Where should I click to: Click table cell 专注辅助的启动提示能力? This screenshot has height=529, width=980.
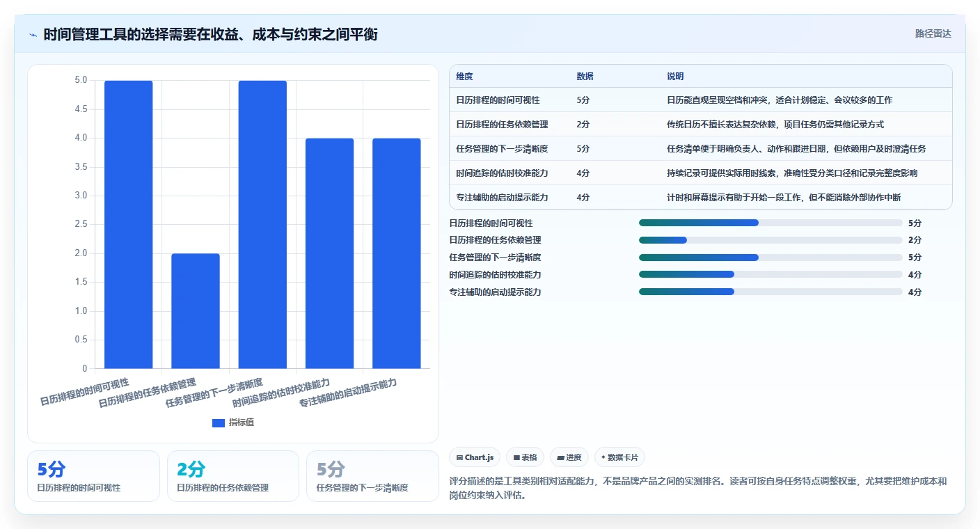tap(502, 198)
